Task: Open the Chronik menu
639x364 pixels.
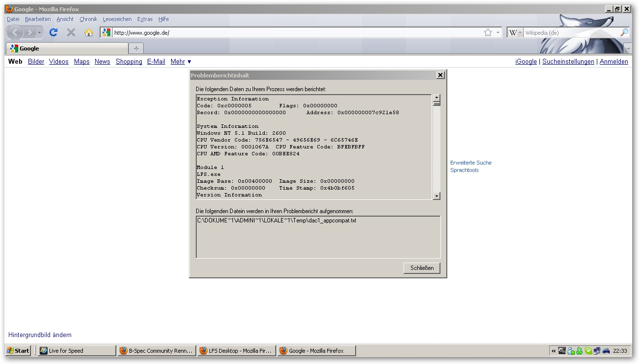Action: coord(89,19)
